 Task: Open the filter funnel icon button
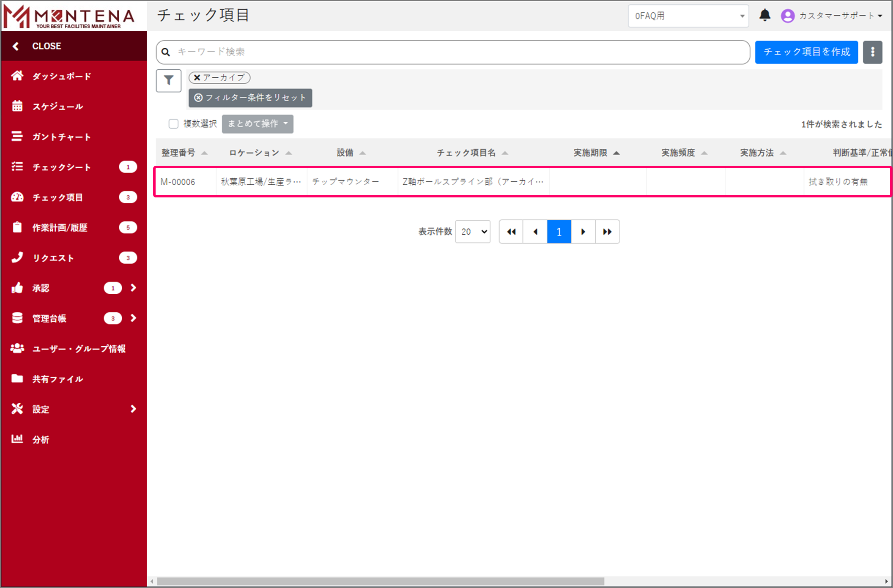tap(168, 80)
